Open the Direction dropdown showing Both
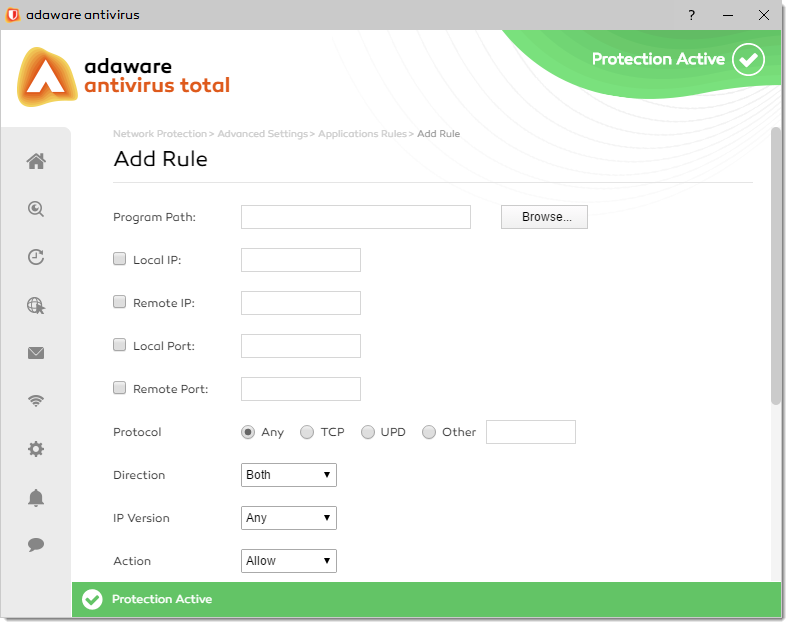Image resolution: width=790 pixels, height=626 pixels. point(289,475)
